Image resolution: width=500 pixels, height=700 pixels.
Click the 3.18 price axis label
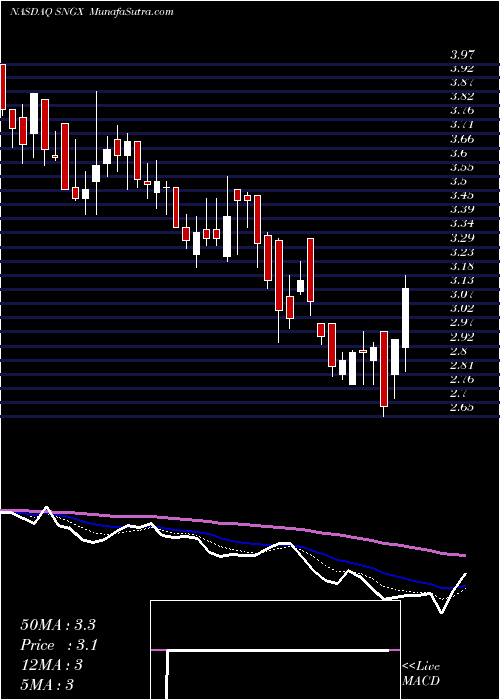[462, 267]
